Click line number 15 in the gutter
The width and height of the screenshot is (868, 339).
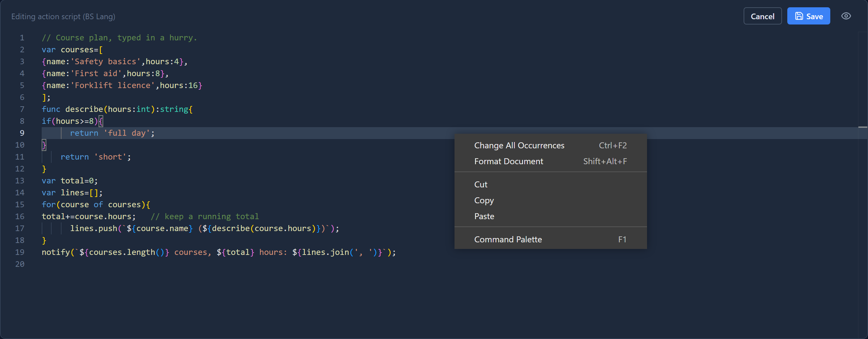tap(20, 204)
